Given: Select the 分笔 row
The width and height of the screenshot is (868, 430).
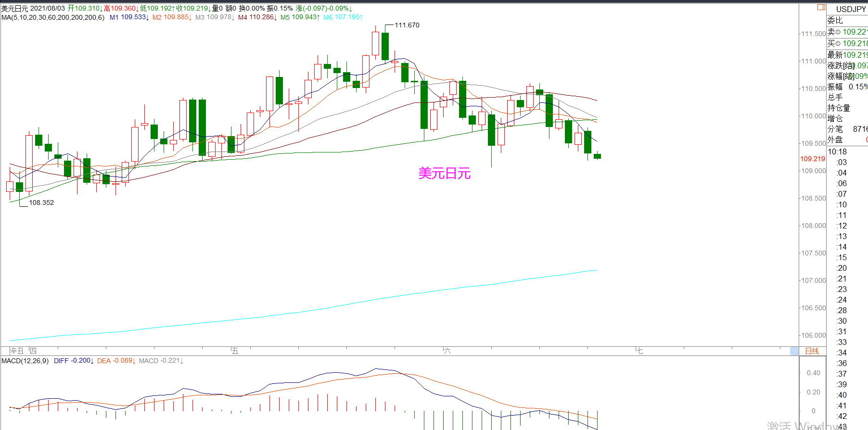Looking at the screenshot, I should (847, 129).
